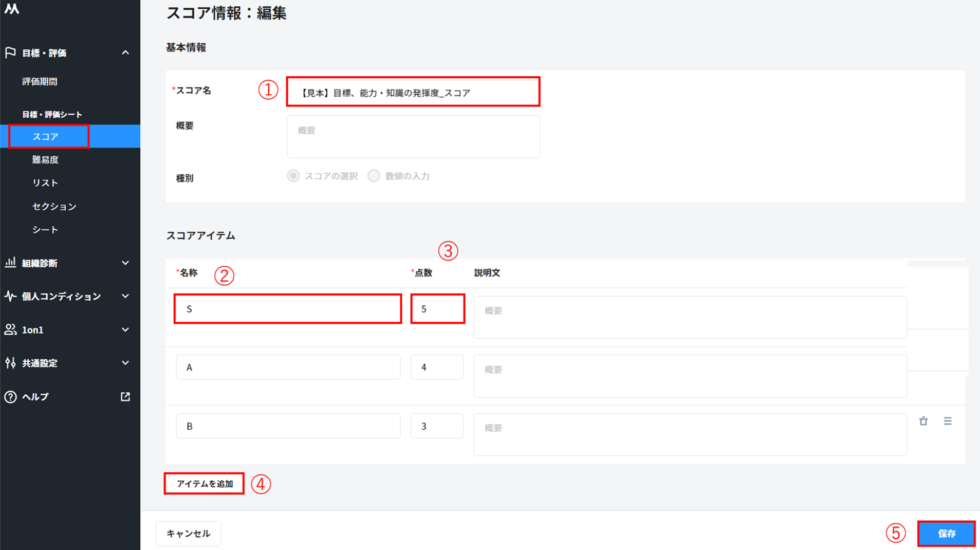Click the アイテムを追加 button
The width and height of the screenshot is (980, 550).
[x=204, y=484]
